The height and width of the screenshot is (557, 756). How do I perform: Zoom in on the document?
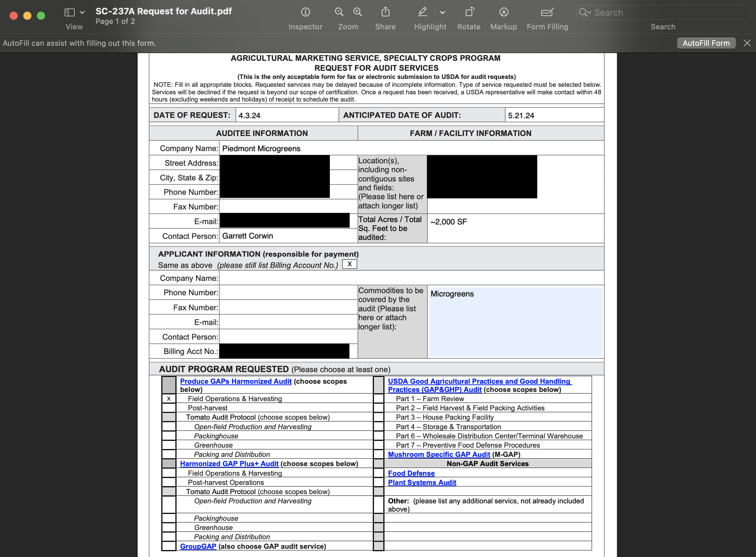pyautogui.click(x=358, y=12)
